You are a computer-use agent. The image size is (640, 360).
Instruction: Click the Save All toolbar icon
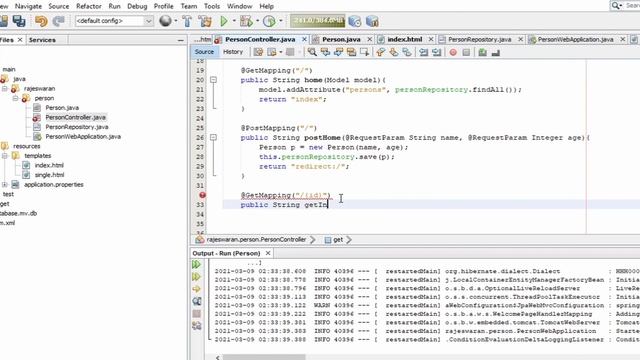[19, 21]
